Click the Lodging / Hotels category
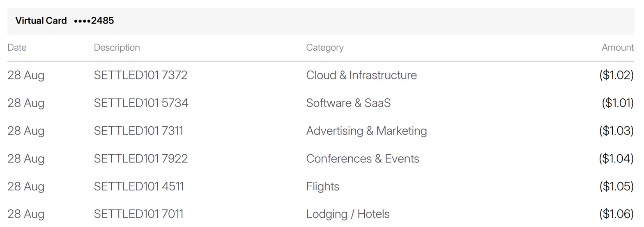This screenshot has width=644, height=227. point(348,214)
